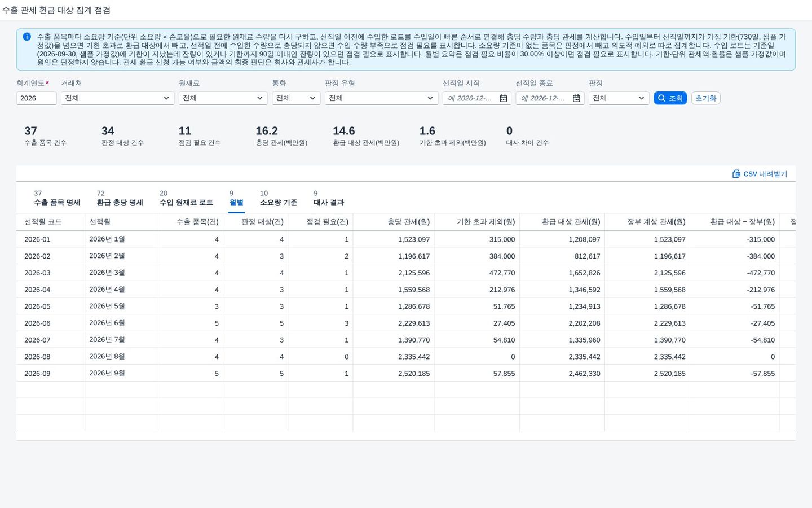The height and width of the screenshot is (508, 812).
Task: Switch to the 대사 결과 tab
Action: (329, 198)
